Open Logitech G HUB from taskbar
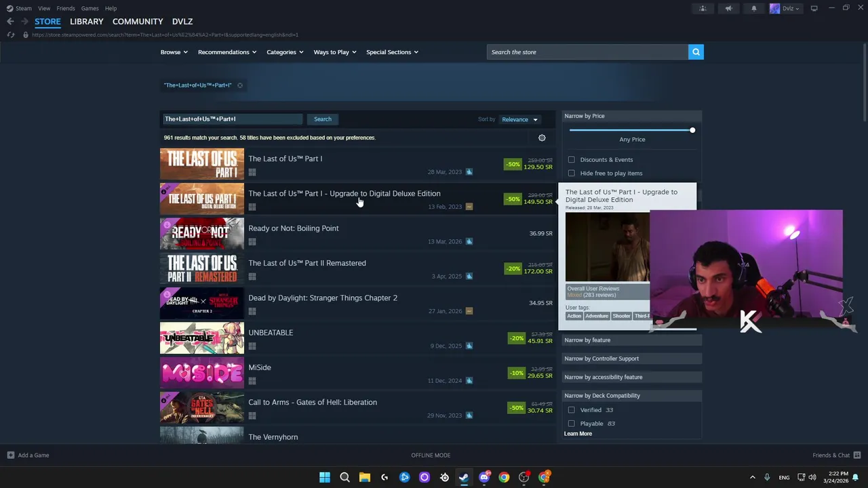Screen dimensions: 868x488 384,477
